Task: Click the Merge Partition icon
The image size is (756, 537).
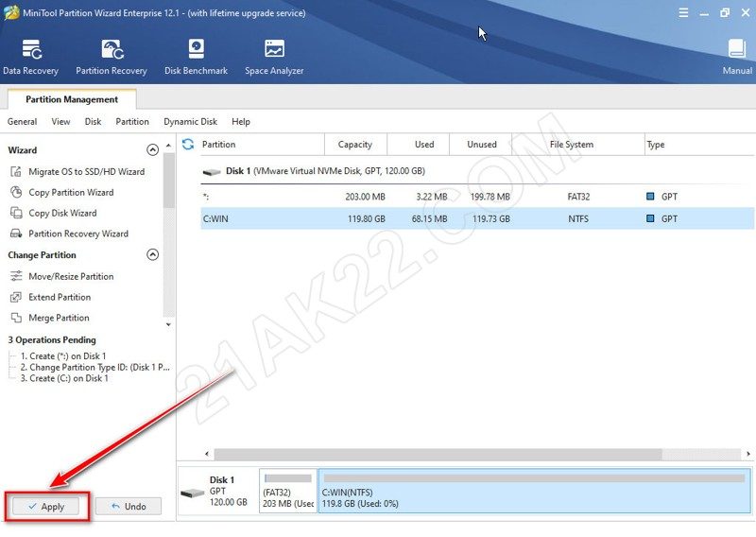Action: coord(16,318)
